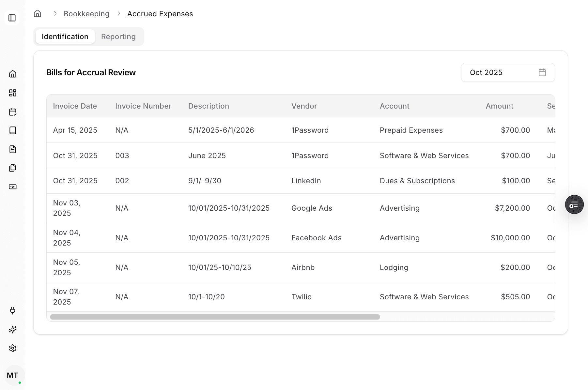Open the calendar icon beside Oct 2025
The height and width of the screenshot is (390, 588).
542,72
